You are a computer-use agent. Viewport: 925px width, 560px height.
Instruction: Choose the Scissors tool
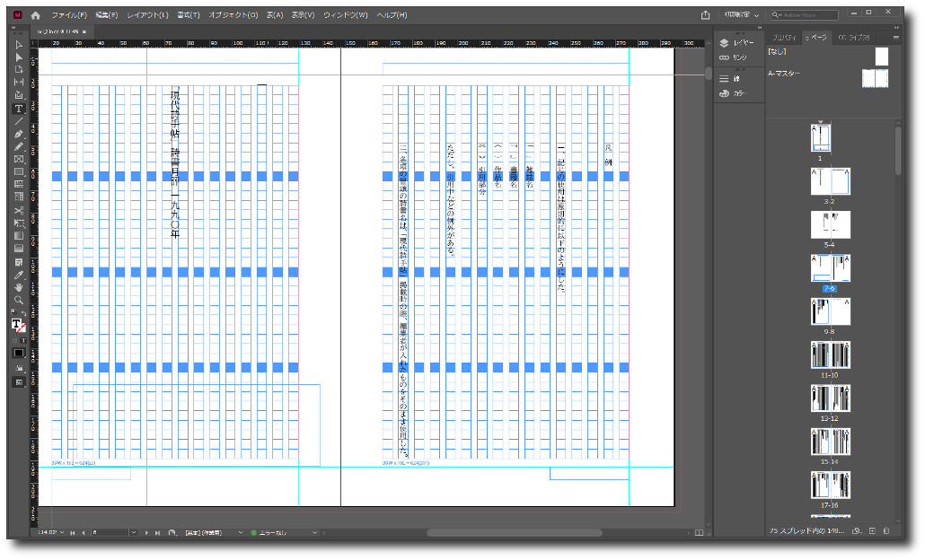pyautogui.click(x=19, y=211)
